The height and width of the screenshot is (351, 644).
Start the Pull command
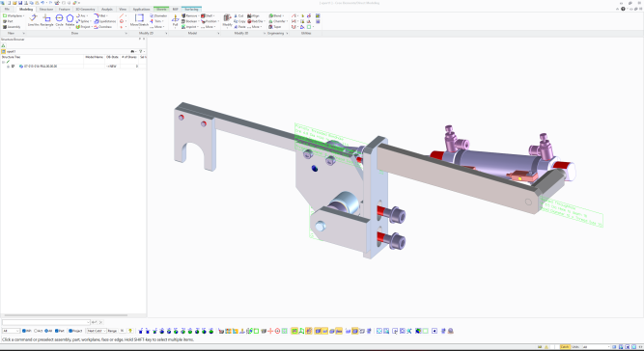click(x=176, y=20)
